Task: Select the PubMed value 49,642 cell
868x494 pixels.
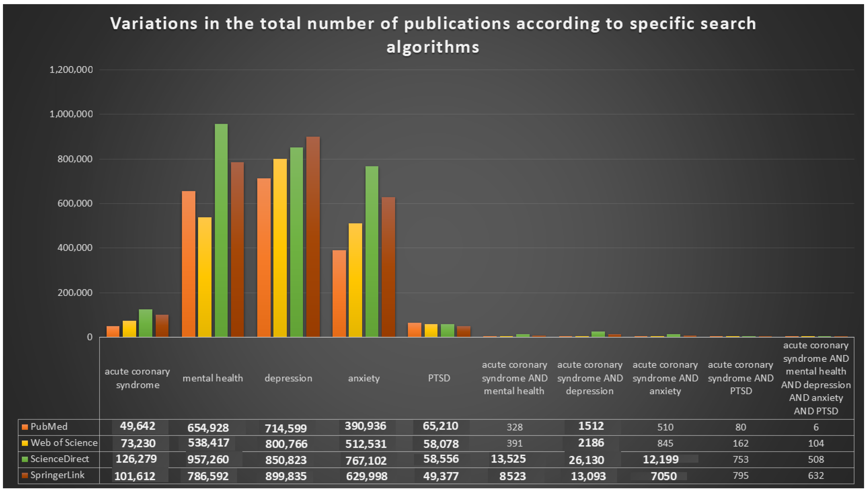Action: point(138,426)
